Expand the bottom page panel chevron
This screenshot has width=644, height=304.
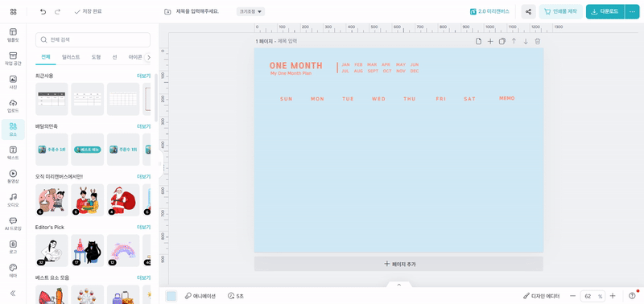click(x=398, y=285)
